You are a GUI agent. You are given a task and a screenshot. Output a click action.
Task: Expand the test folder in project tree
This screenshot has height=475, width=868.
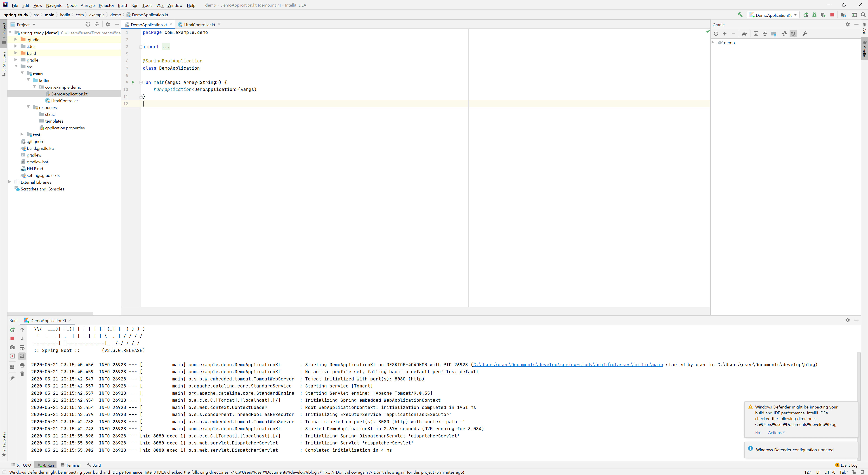(22, 135)
